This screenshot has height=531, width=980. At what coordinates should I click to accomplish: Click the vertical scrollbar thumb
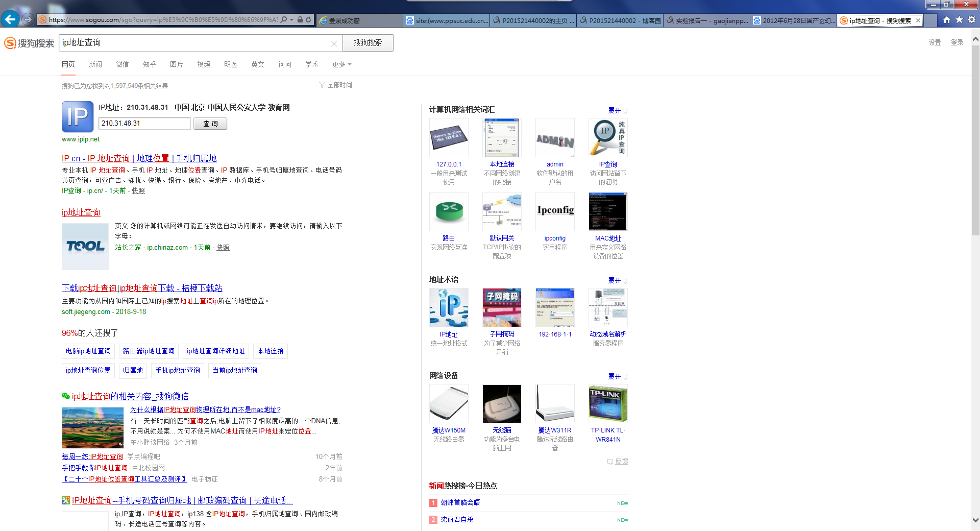pyautogui.click(x=975, y=140)
